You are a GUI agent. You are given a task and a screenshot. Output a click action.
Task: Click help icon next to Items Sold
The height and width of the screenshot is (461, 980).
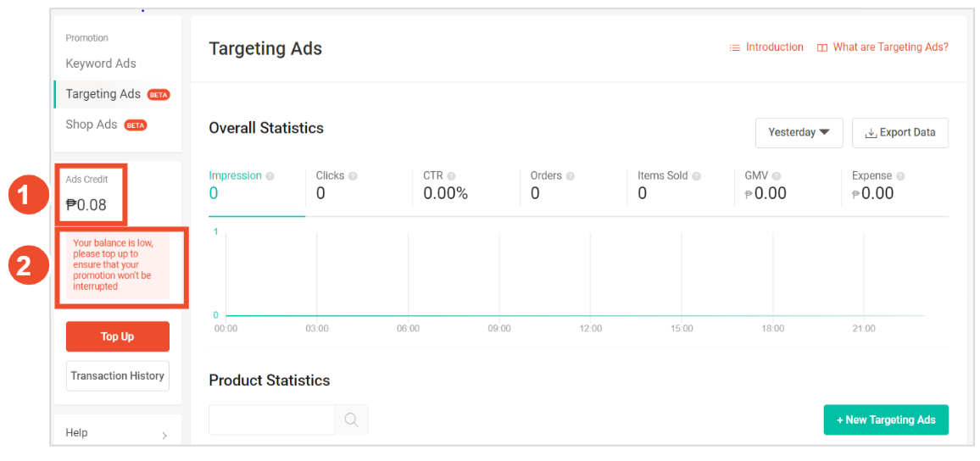click(x=696, y=176)
